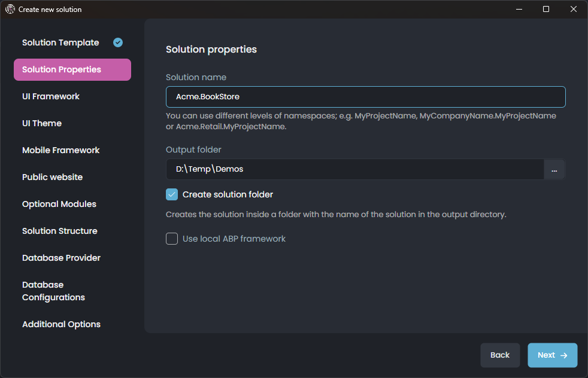
Task: Click the checkmark icon on Solution Template
Action: tap(117, 42)
